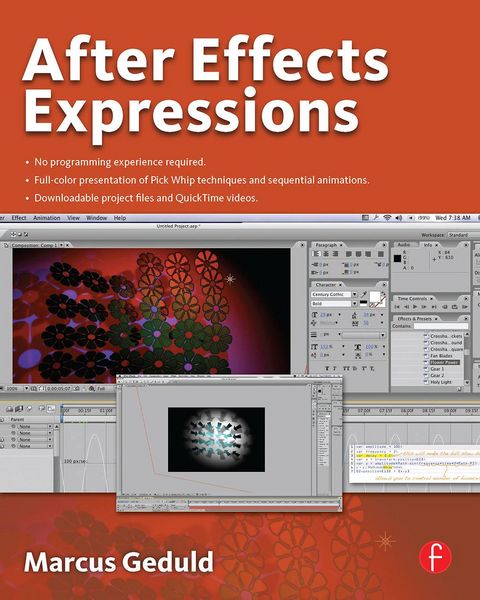Select the Info panel tab
The image size is (480, 600).
pyautogui.click(x=428, y=245)
